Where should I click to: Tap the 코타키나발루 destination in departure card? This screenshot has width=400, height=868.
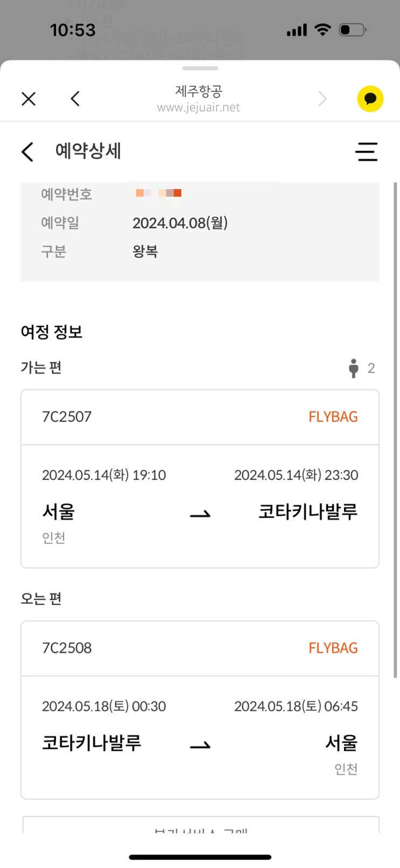(x=308, y=511)
